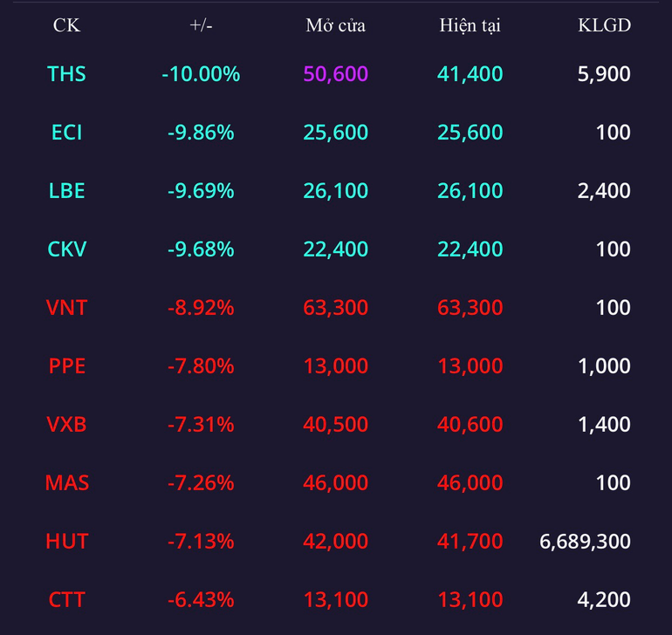Image resolution: width=672 pixels, height=635 pixels.
Task: Open the VXB stock ticker
Action: click(66, 425)
